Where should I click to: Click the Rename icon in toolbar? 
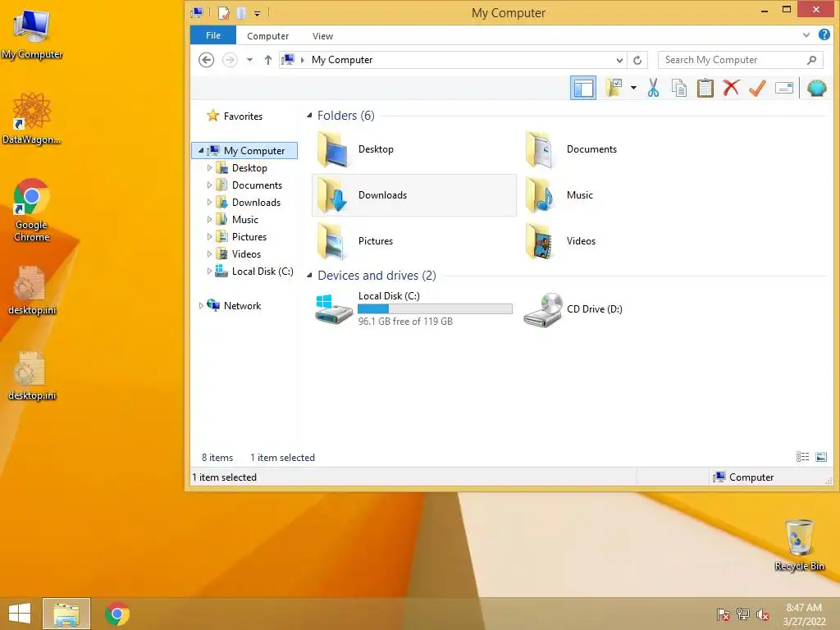783,87
